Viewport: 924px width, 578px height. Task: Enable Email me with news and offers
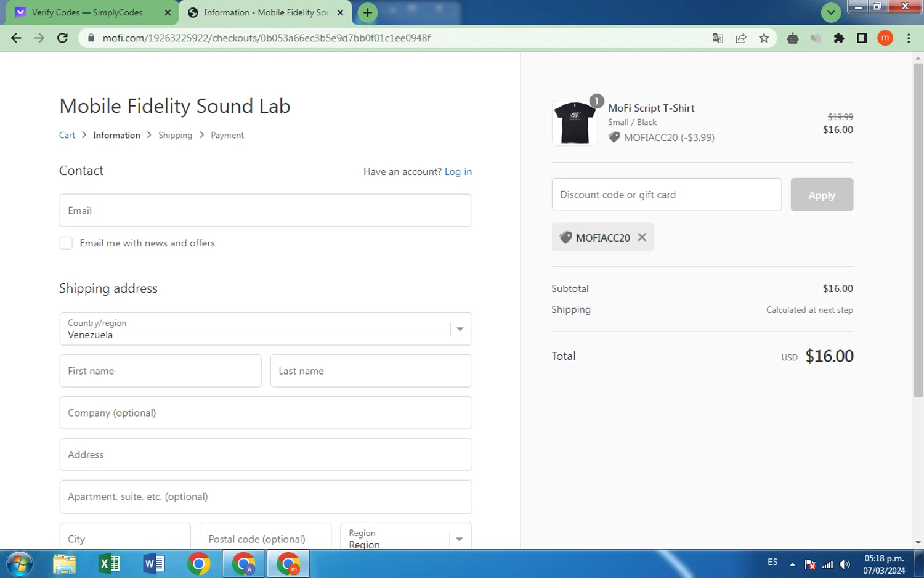66,243
